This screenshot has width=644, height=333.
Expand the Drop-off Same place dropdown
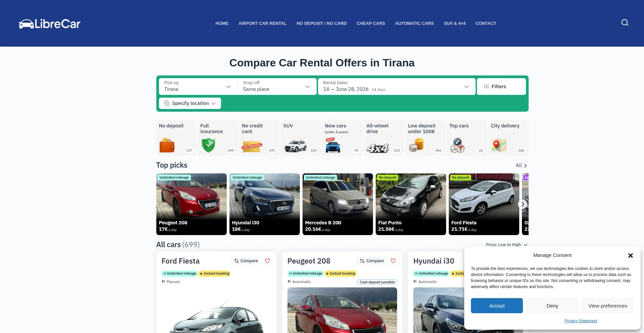point(277,87)
